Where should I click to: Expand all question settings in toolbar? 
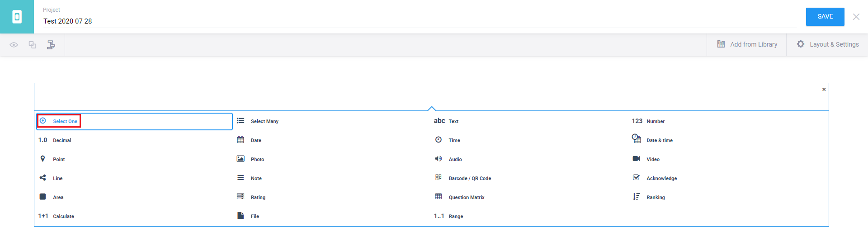click(51, 45)
